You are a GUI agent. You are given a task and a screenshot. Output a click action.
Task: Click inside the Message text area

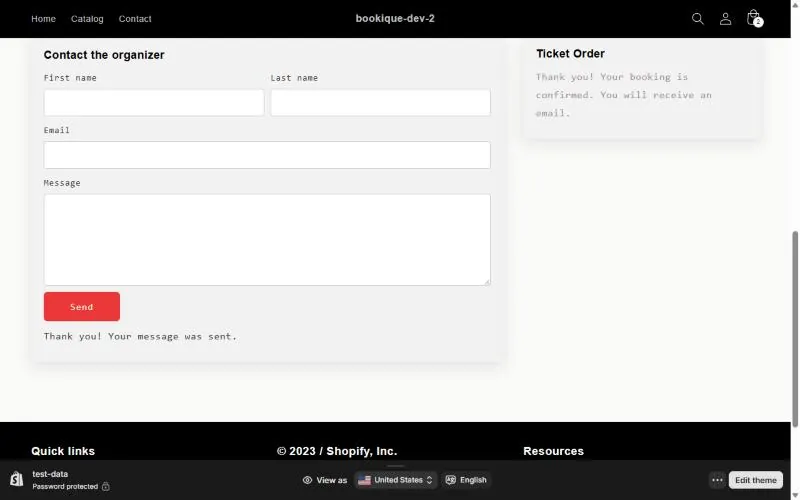pyautogui.click(x=267, y=240)
